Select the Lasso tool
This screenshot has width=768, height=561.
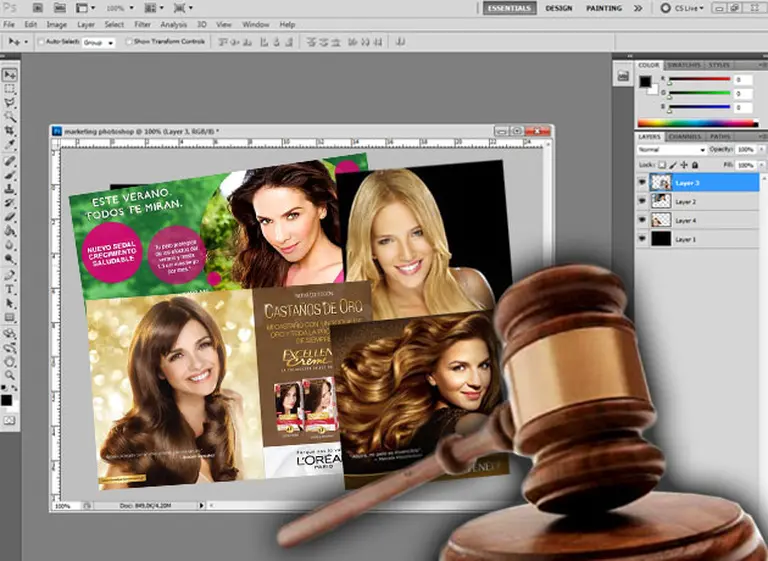10,103
